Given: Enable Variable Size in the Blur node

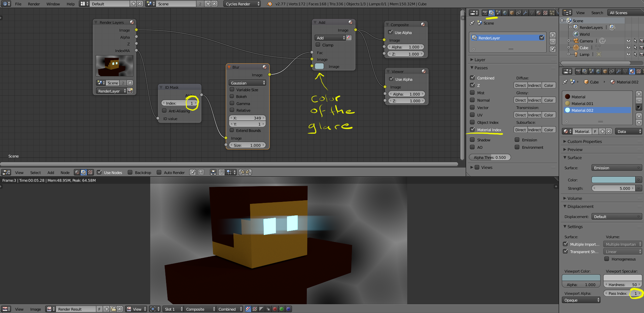Looking at the screenshot, I should tap(232, 90).
